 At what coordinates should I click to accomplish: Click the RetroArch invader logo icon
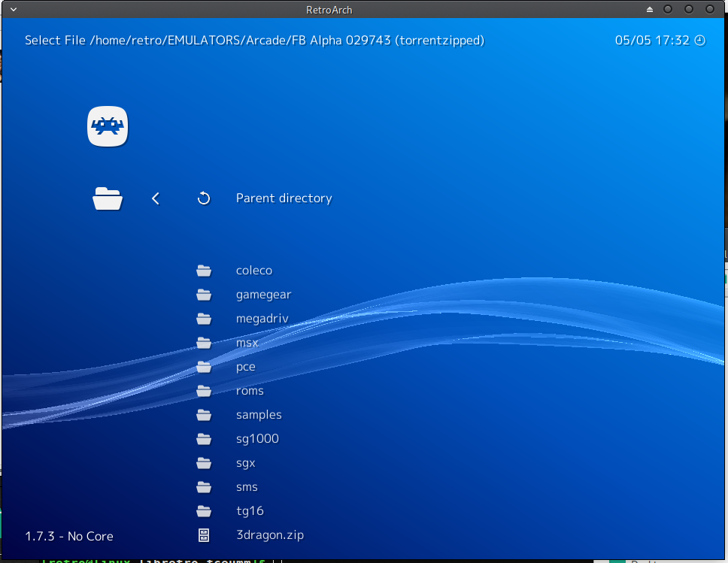(x=108, y=126)
